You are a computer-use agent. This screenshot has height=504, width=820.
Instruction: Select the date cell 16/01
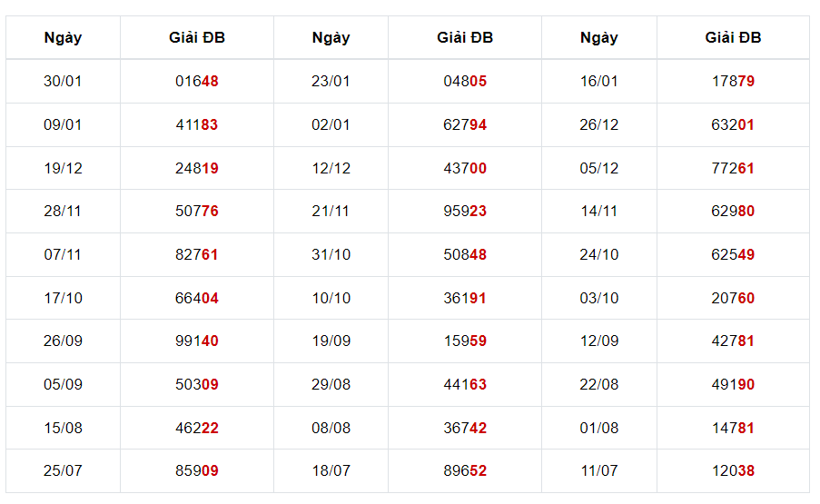(x=598, y=81)
